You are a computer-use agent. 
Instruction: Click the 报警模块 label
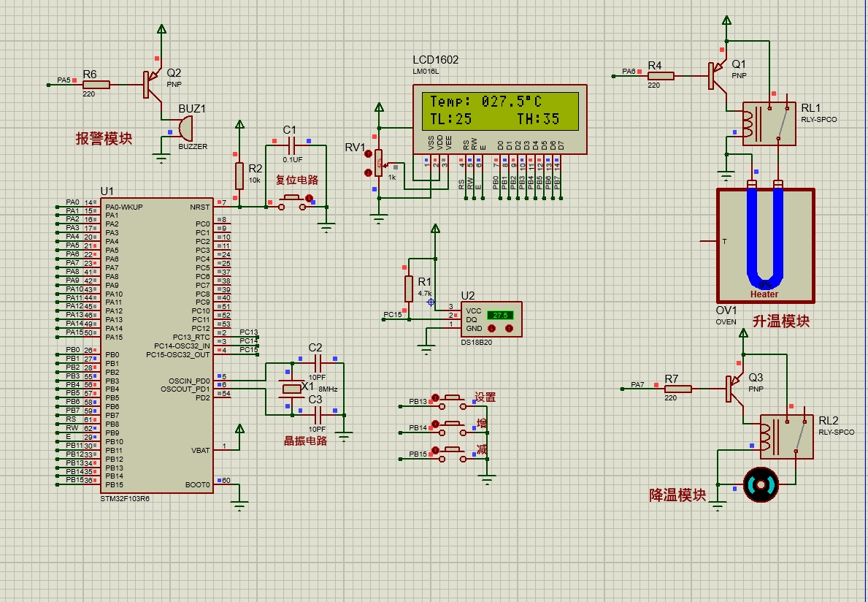click(104, 139)
